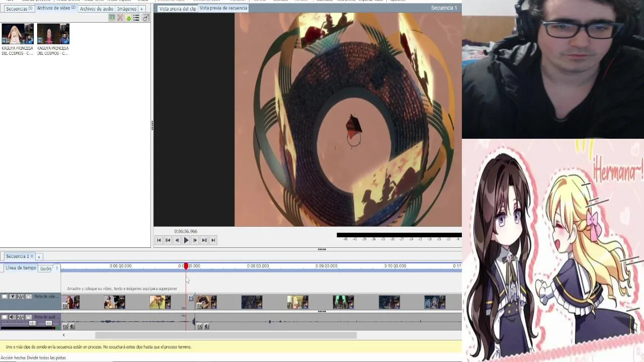Open FX for first audio track clip
Viewport: 644px width, 362px height.
pyautogui.click(x=65, y=326)
